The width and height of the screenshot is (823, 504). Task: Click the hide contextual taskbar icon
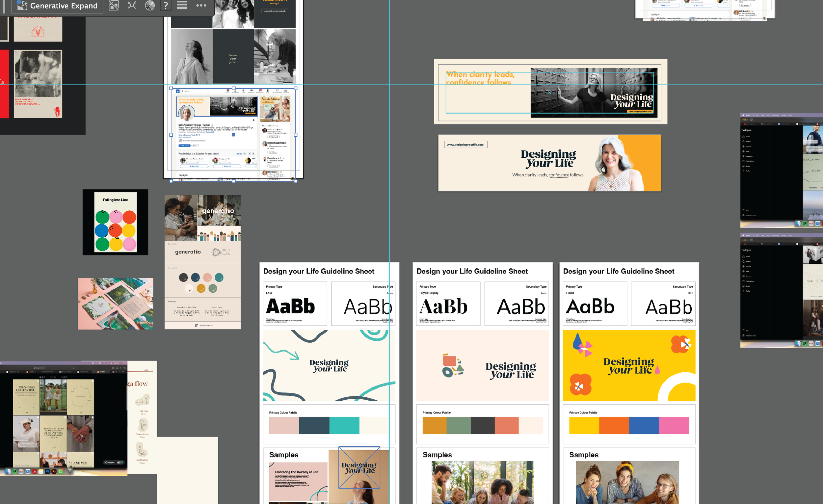click(x=114, y=6)
